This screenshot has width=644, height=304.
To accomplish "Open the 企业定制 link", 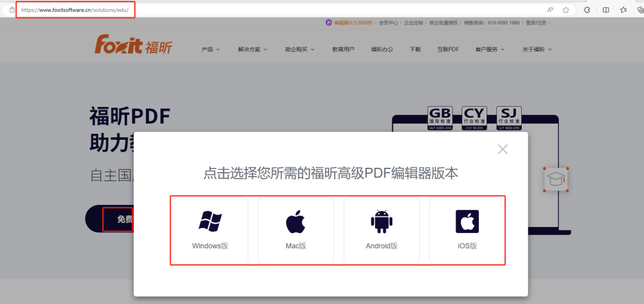I will click(x=414, y=23).
